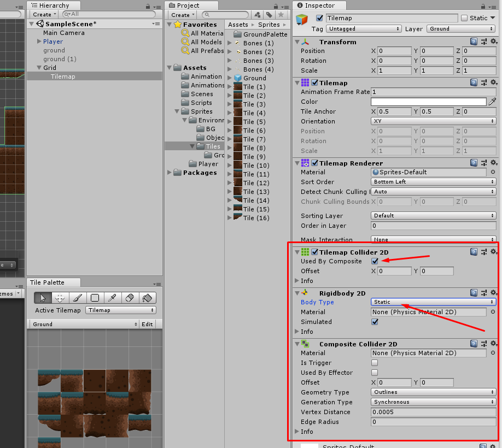Select the Player object in Hierarchy
Screen dimensions: 502x448
click(x=52, y=41)
